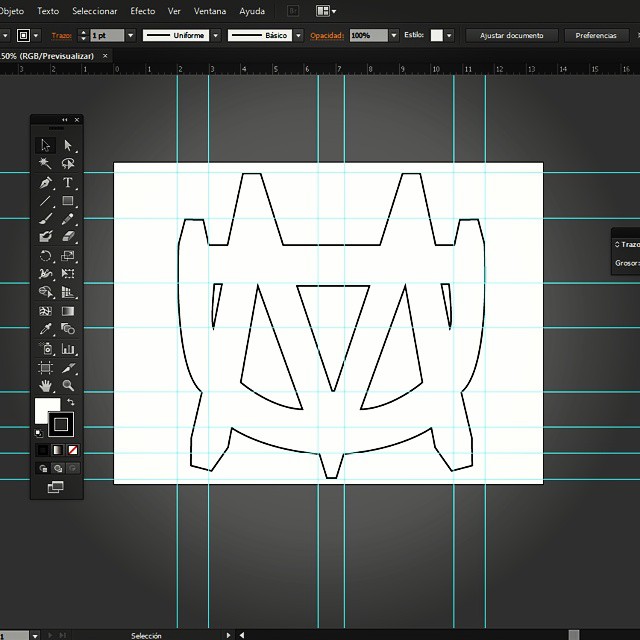The width and height of the screenshot is (640, 640).
Task: Open the Opacidad transparency link
Action: 327,36
